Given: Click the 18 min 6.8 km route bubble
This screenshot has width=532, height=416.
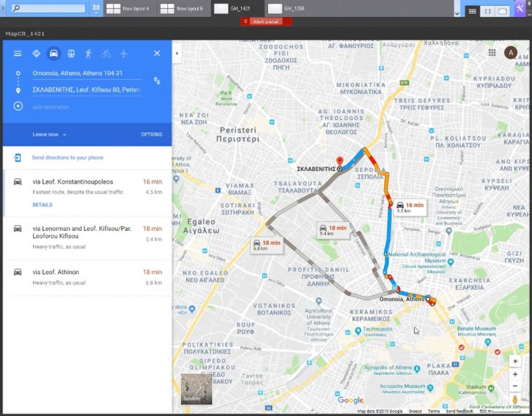Looking at the screenshot, I should tap(267, 245).
